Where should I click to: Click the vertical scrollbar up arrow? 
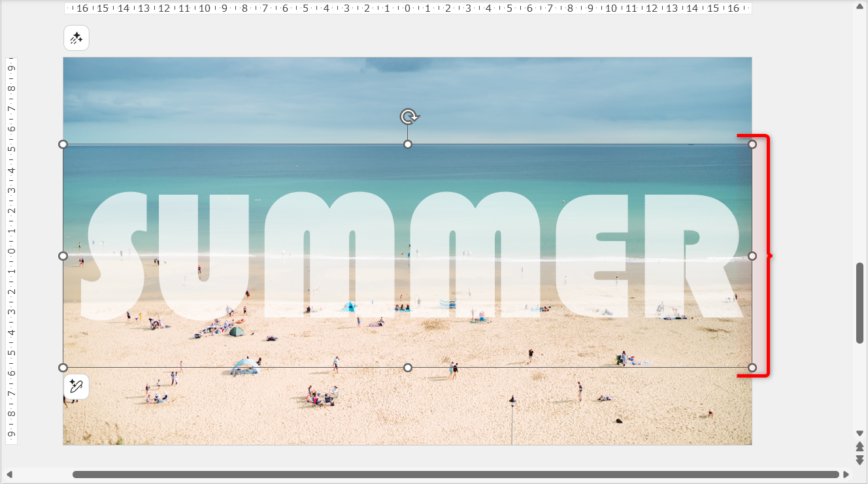click(860, 6)
